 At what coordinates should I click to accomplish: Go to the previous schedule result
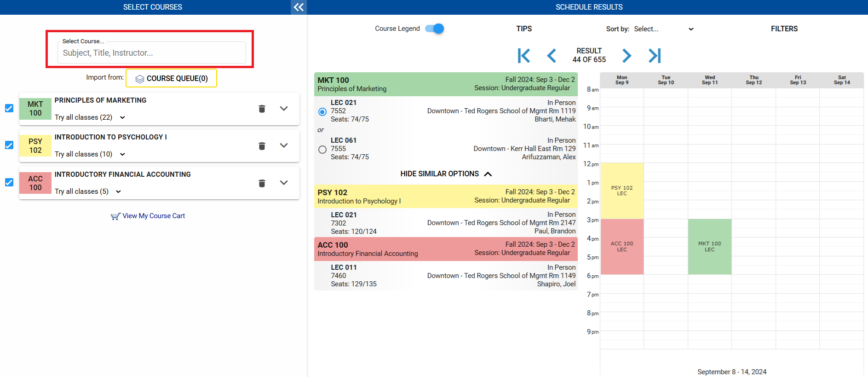[552, 56]
